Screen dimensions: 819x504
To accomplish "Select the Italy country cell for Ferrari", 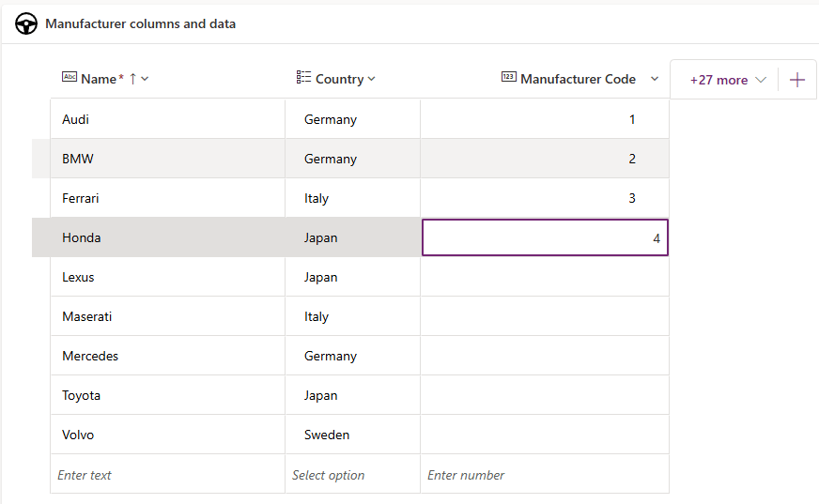I will click(x=352, y=198).
